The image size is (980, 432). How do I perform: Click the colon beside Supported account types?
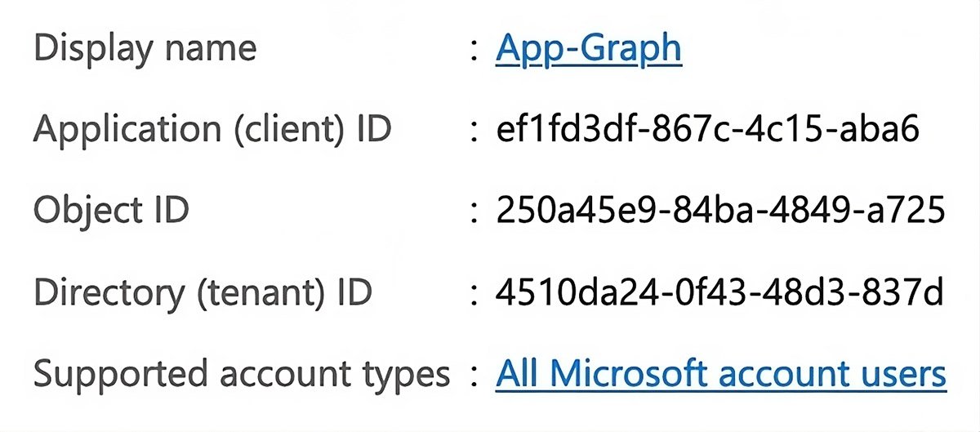click(474, 376)
